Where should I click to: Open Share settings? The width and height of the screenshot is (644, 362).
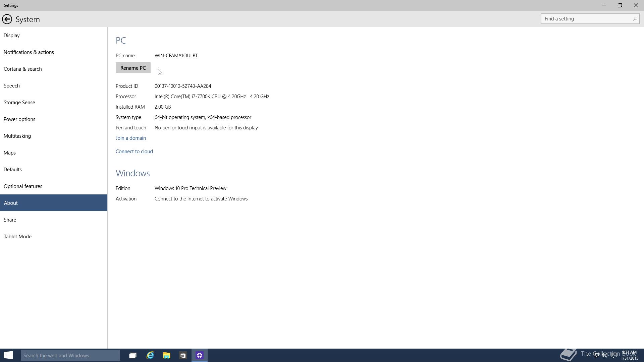click(x=54, y=220)
